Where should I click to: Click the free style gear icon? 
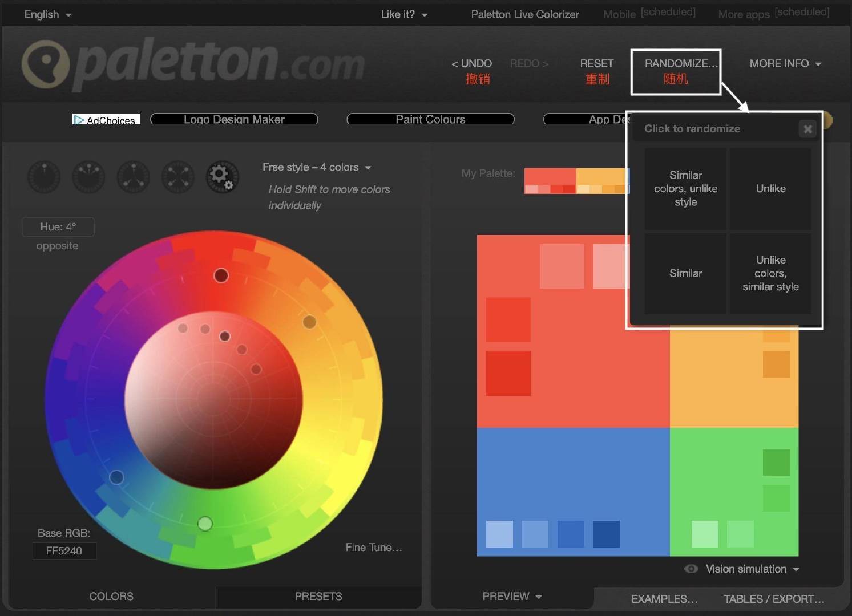coord(222,176)
